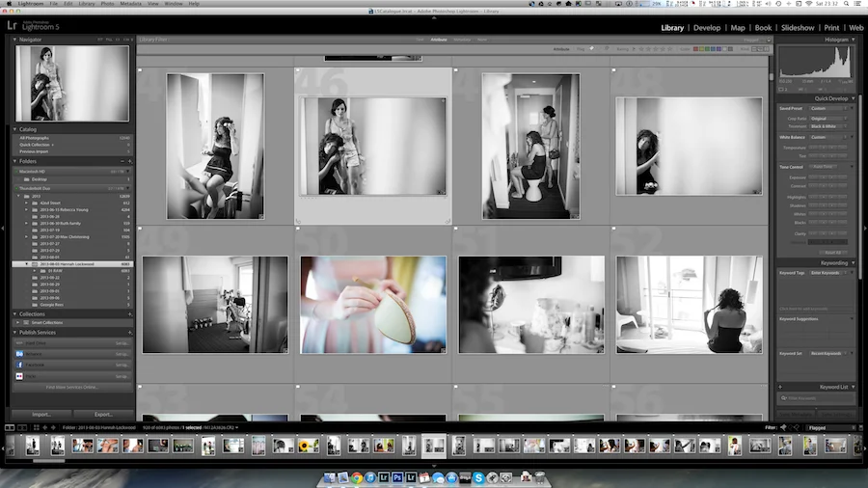Click Find More Services Online
The image size is (868, 488).
72,388
